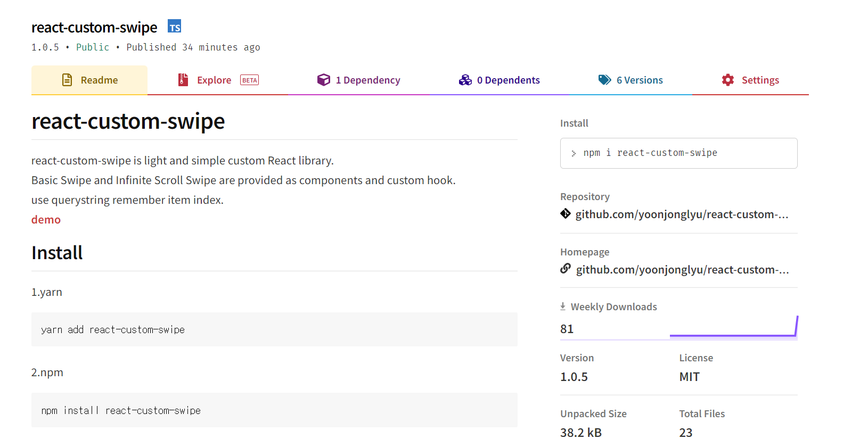Open the Readme tab
This screenshot has width=868, height=439.
coord(89,80)
